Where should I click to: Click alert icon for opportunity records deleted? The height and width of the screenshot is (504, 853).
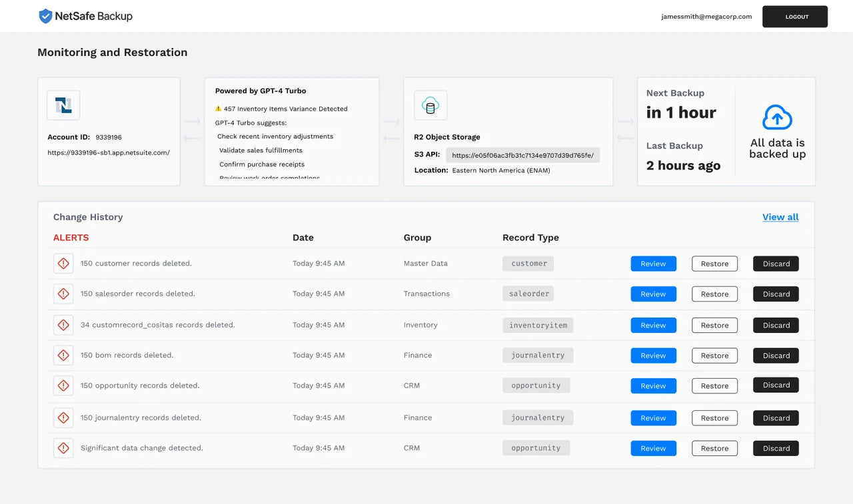click(63, 385)
